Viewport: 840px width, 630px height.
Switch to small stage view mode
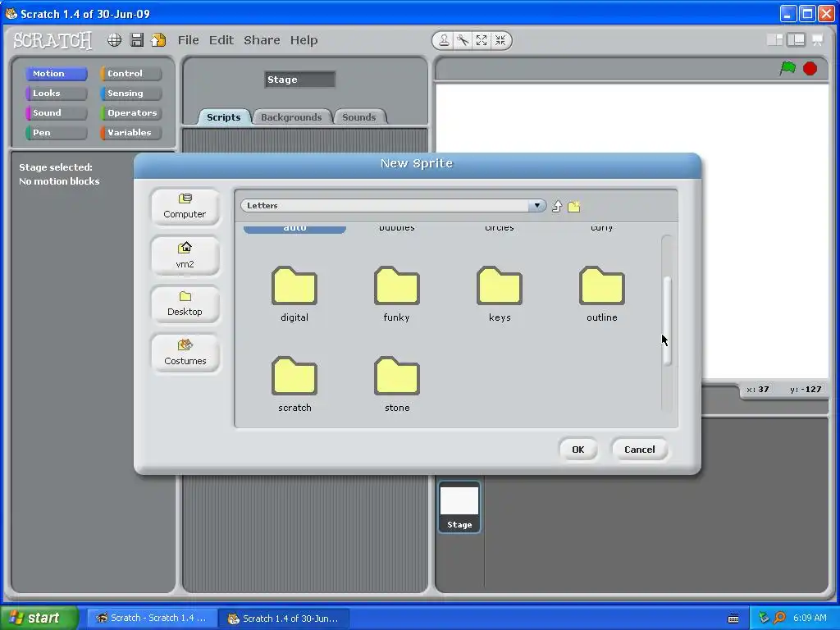point(775,39)
